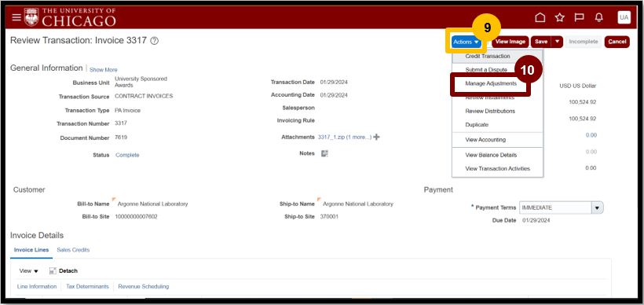The image size is (644, 305).
Task: Open the Notes icon
Action: click(x=324, y=153)
